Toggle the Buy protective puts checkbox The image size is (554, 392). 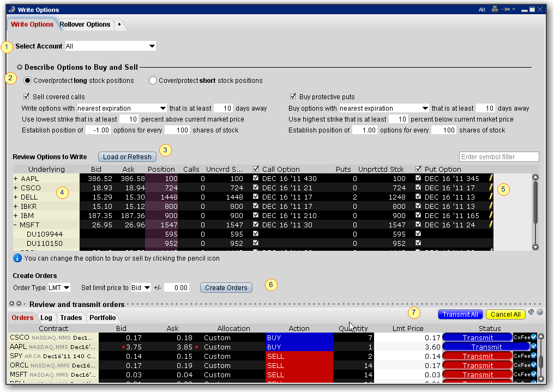(x=293, y=97)
